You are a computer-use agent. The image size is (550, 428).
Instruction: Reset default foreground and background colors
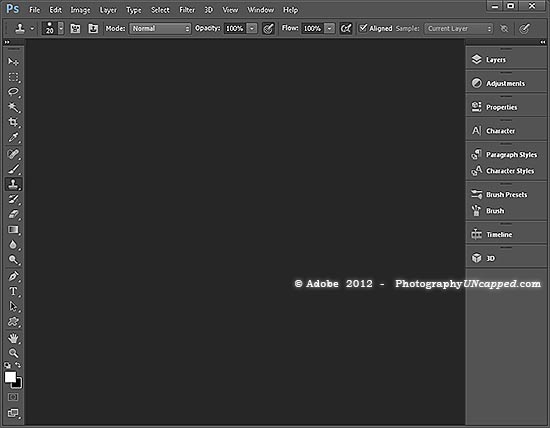pyautogui.click(x=7, y=365)
